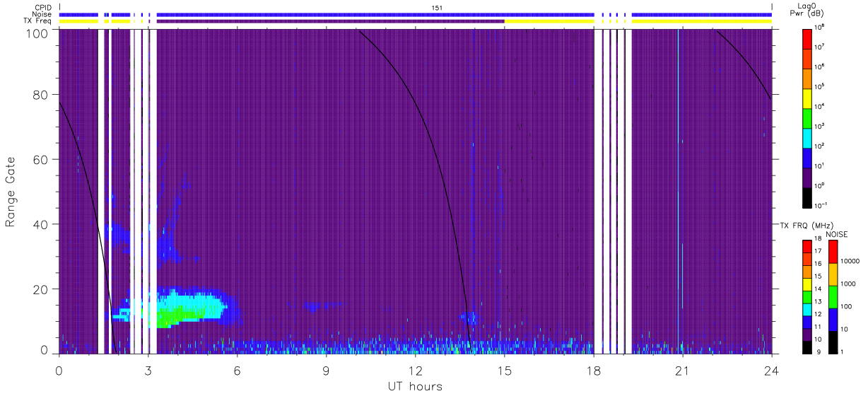Click the '1000' label on NOISE colorbar
Viewport: 868px width, 401px height.
848,285
